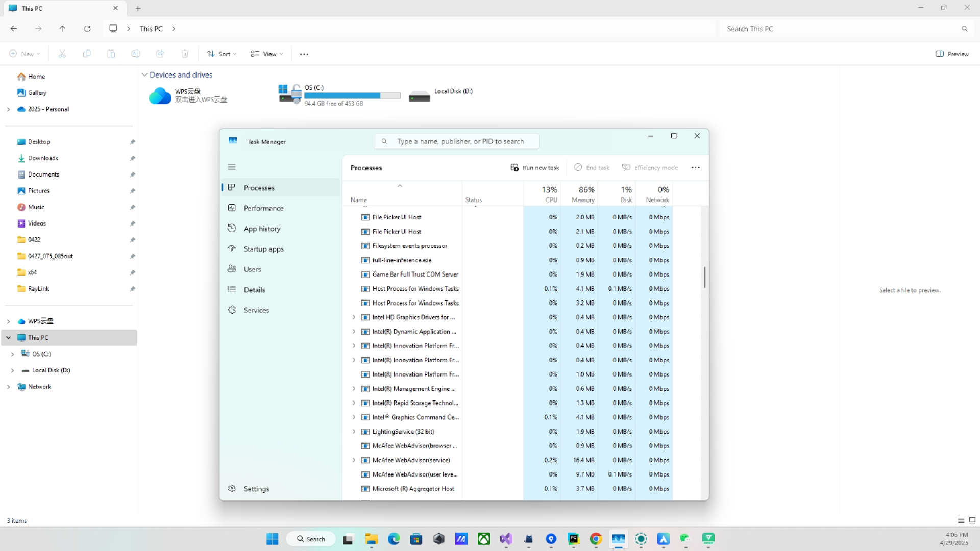Click the Task Manager vertical scrollbar thumb
Screen dimensions: 980x551
(705, 277)
